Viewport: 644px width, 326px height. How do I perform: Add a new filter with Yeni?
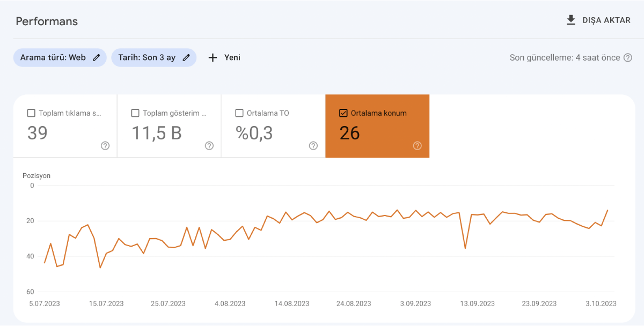232,57
